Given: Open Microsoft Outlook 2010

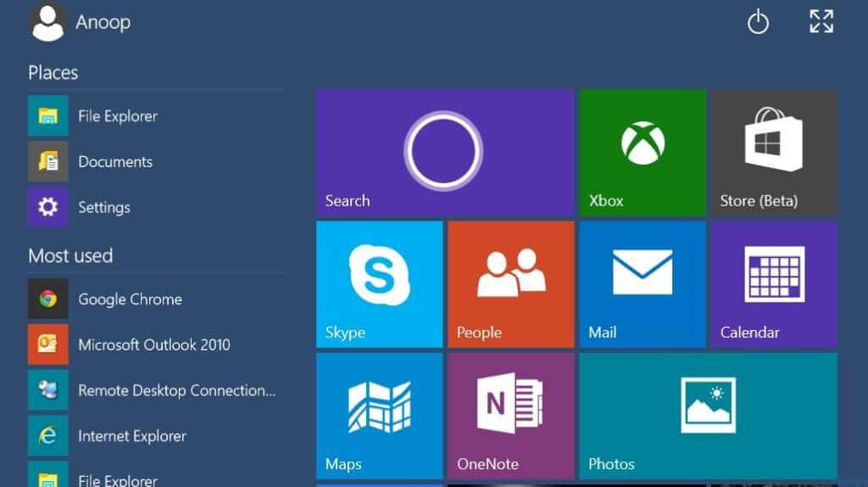Looking at the screenshot, I should (x=156, y=344).
